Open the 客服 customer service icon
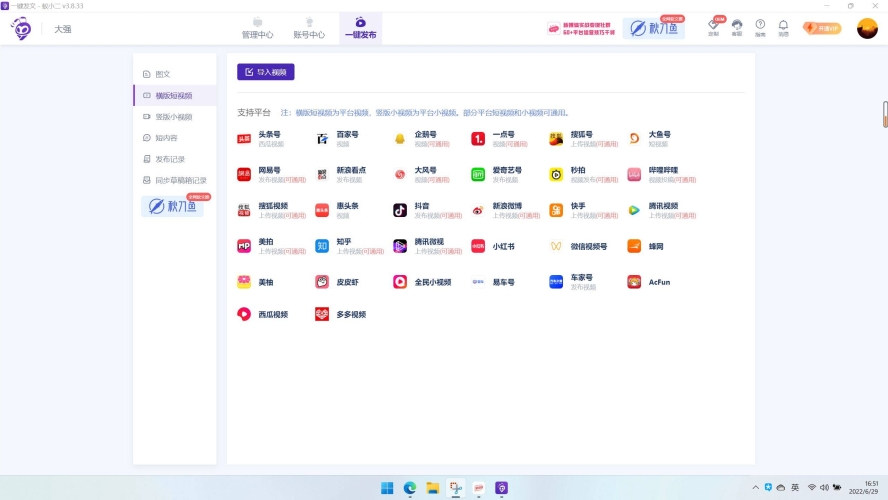 point(737,27)
